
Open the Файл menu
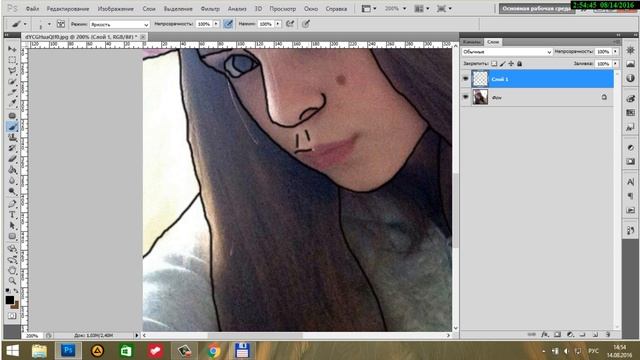(x=32, y=9)
